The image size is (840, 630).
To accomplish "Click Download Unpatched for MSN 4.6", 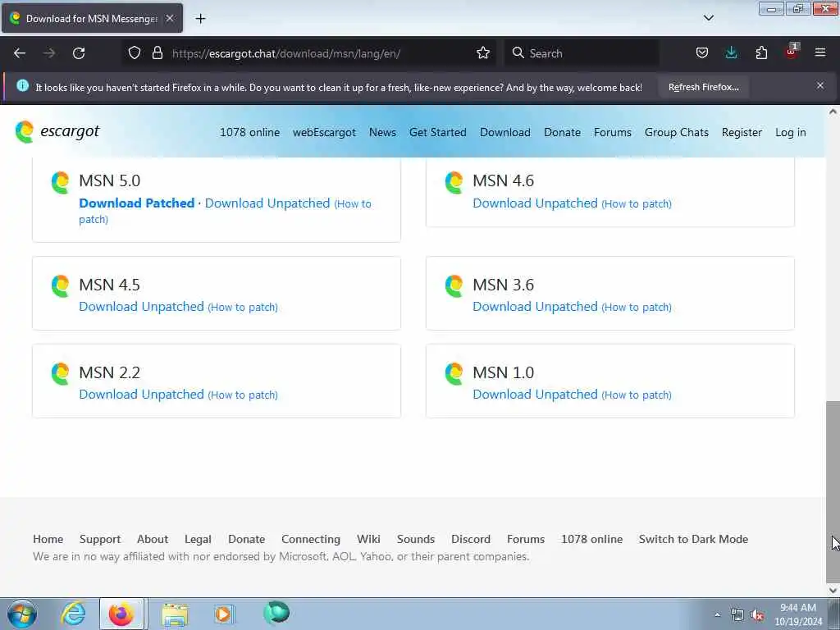I will click(x=535, y=203).
